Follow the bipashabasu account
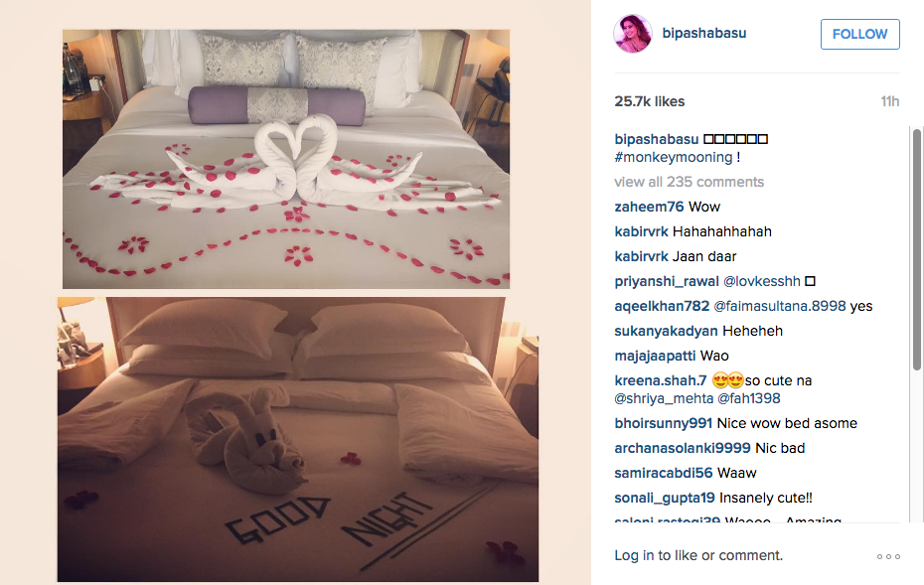The image size is (924, 585). click(859, 34)
